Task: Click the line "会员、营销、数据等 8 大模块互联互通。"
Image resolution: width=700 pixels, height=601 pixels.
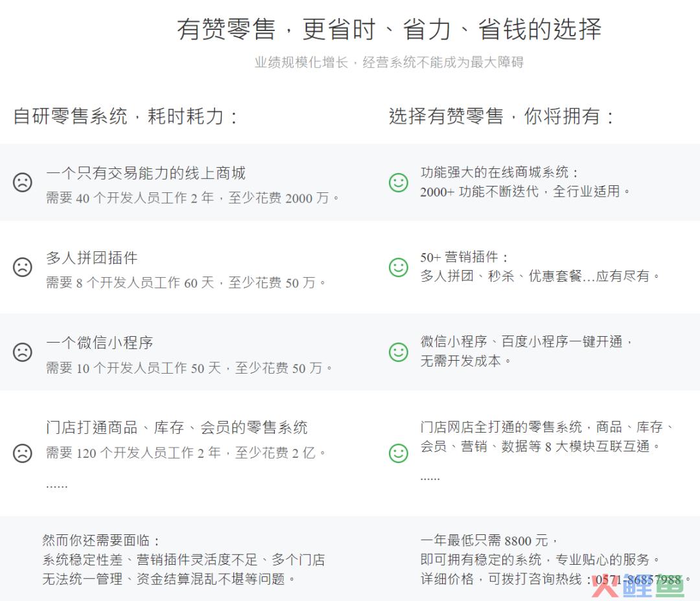Action: click(540, 446)
